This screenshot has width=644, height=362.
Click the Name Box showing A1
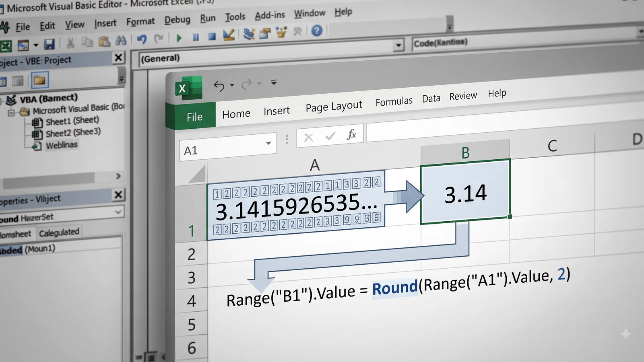(227, 147)
